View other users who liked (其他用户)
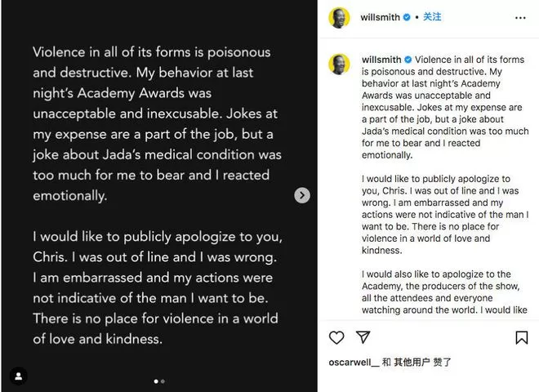Image resolution: width=539 pixels, height=392 pixels. tap(412, 362)
